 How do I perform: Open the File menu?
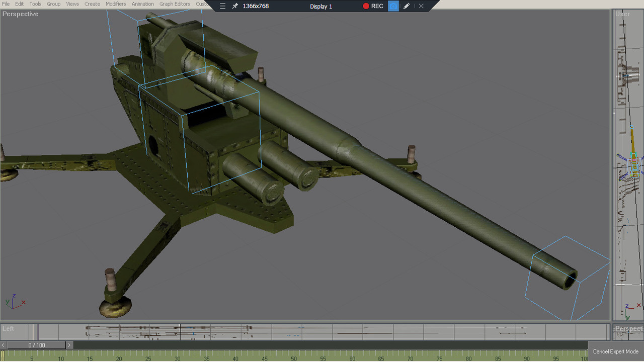pos(6,4)
